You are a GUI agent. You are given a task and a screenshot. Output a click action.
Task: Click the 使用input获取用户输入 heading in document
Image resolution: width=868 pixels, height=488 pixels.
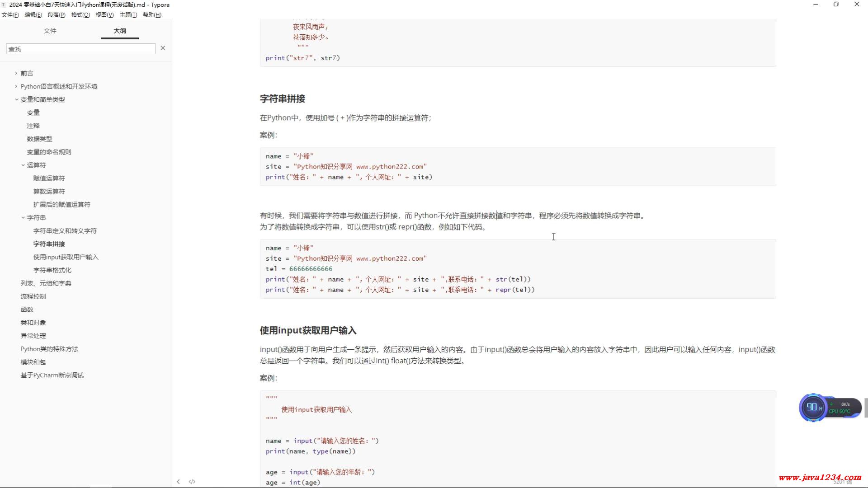point(308,330)
